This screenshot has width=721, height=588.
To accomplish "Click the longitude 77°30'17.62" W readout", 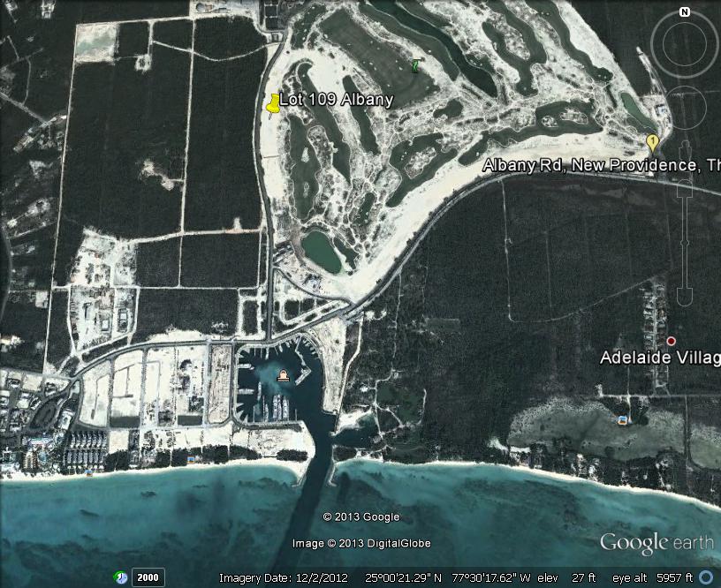I will pos(491,578).
